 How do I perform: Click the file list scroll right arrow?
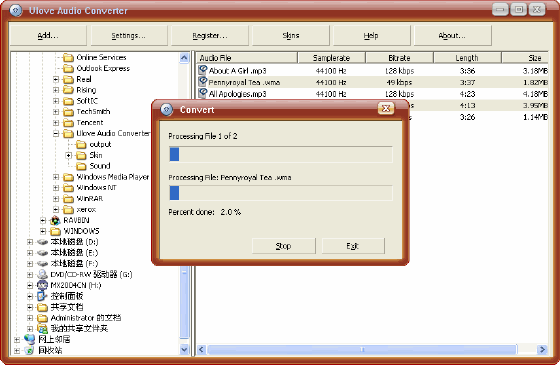542,349
